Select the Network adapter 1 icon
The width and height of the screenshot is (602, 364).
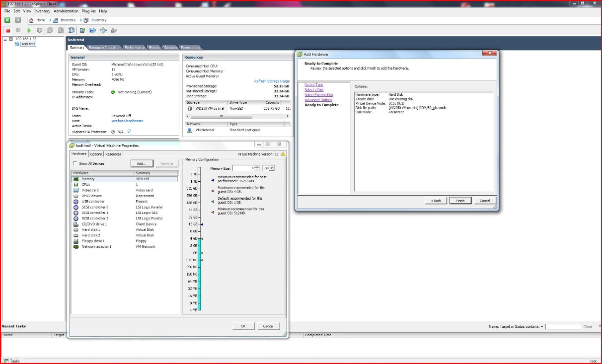pos(76,247)
